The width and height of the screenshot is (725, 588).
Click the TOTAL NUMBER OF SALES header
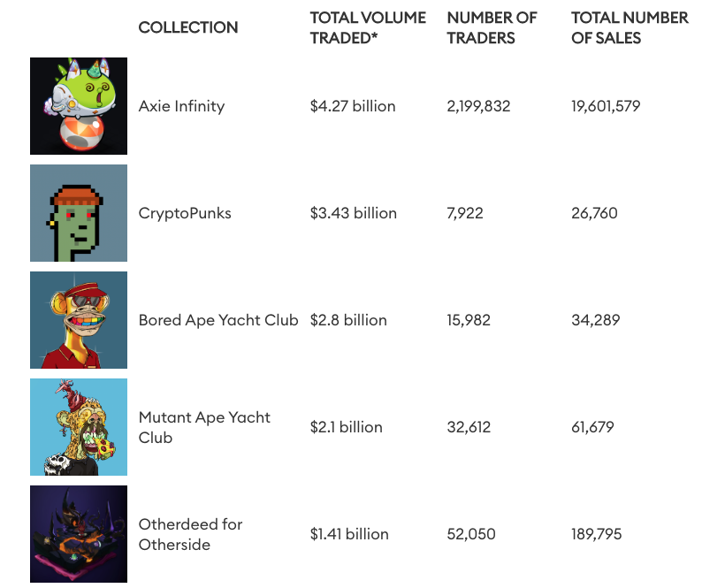tap(630, 27)
